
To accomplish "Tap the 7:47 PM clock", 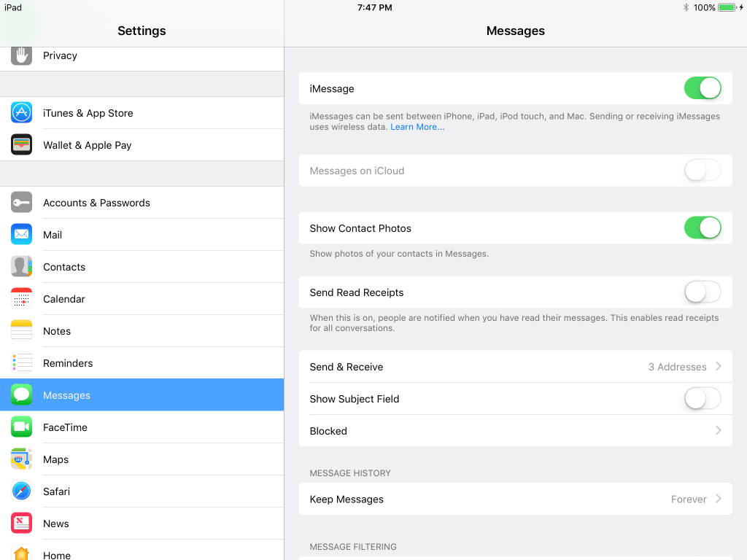I will [x=374, y=7].
